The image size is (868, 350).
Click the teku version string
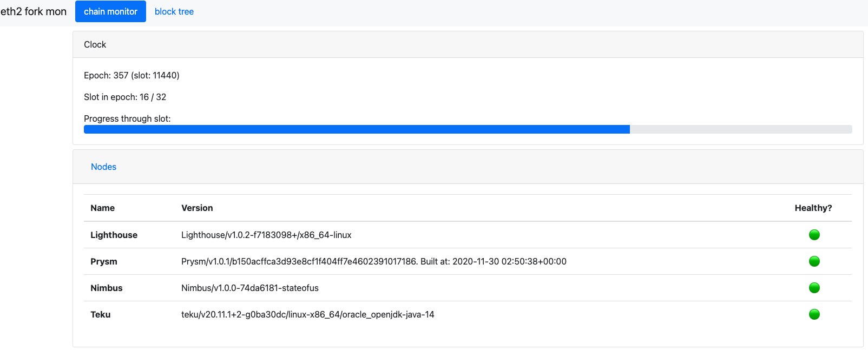point(307,314)
